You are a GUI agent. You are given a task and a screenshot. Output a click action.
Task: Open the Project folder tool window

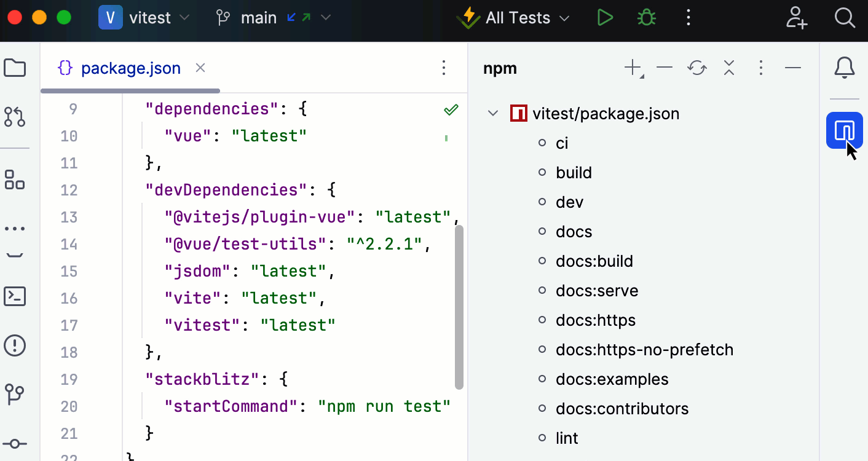click(15, 68)
